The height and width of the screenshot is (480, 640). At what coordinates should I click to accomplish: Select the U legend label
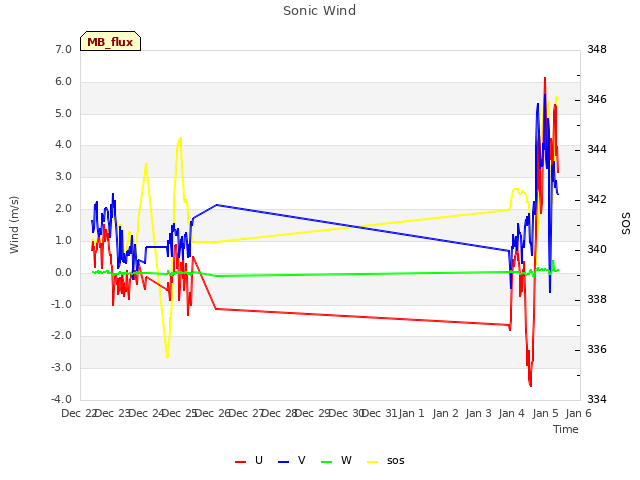pos(259,460)
